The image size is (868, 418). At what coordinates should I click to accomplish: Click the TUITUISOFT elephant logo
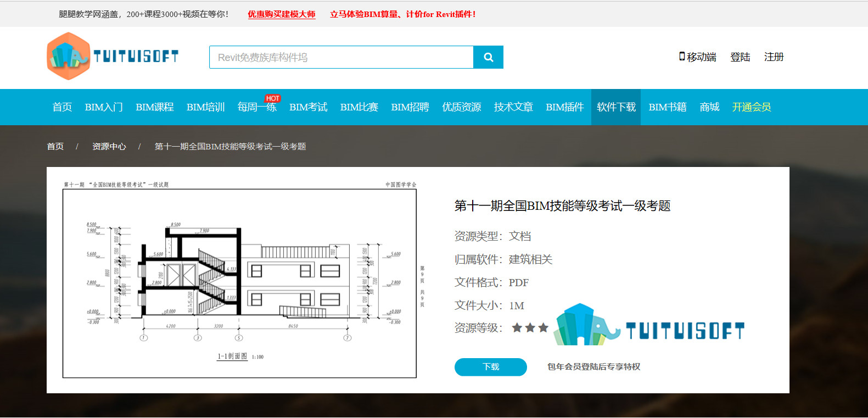(113, 56)
